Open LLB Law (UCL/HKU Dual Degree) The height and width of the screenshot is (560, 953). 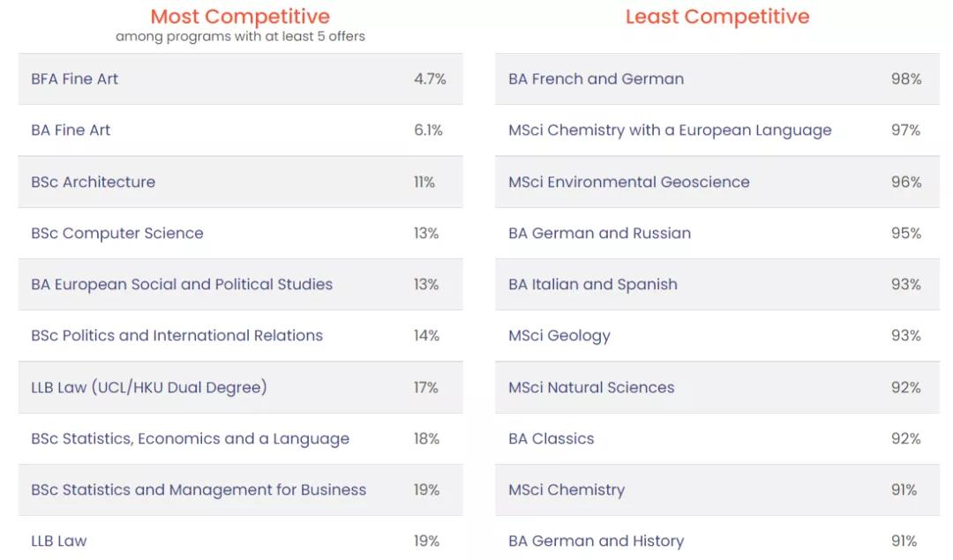(148, 387)
